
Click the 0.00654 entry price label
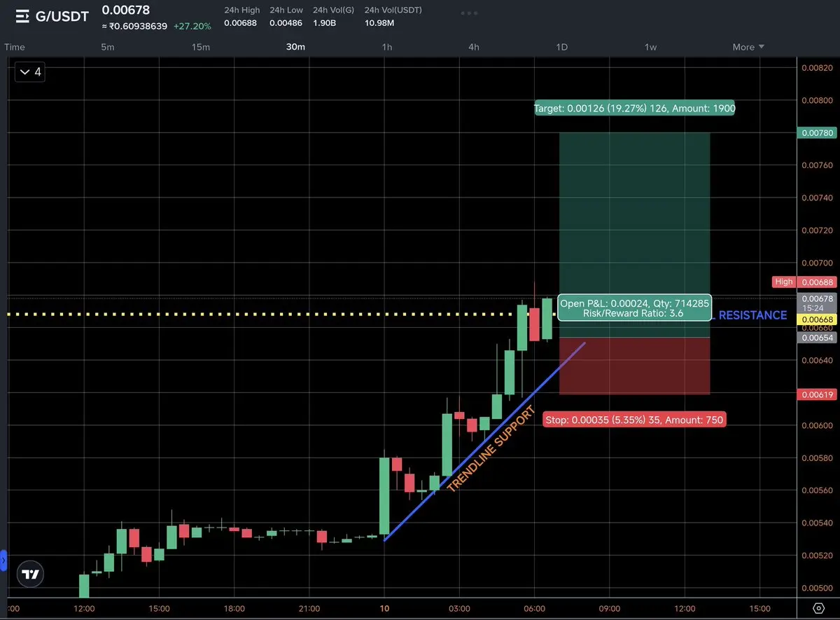pos(817,337)
